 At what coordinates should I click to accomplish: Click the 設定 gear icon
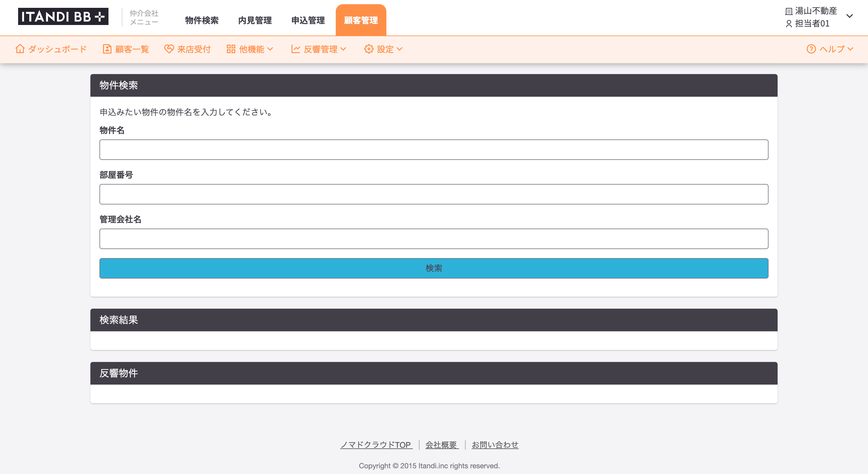click(x=369, y=49)
